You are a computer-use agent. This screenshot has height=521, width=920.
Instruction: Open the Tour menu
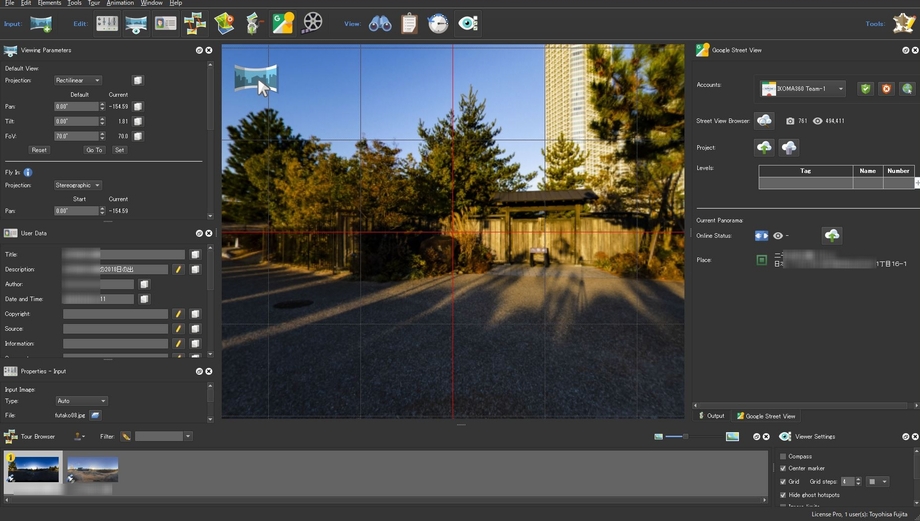pyautogui.click(x=94, y=3)
